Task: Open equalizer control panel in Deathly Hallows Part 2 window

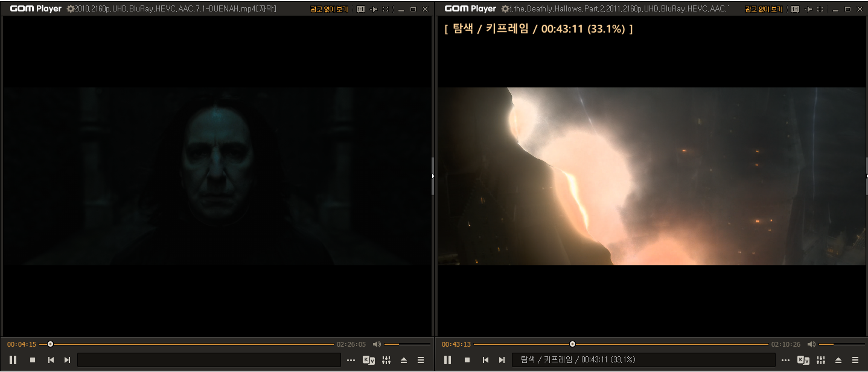Action: (x=821, y=360)
